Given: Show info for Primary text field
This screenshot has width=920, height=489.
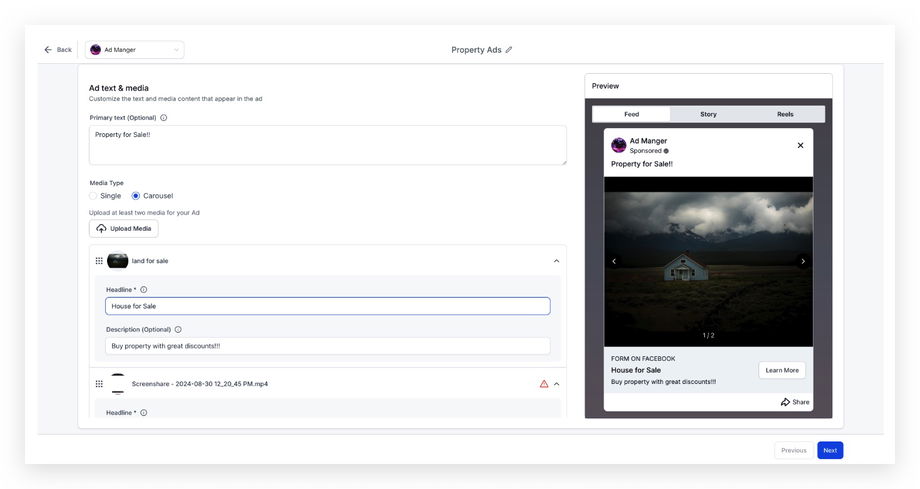Looking at the screenshot, I should click(164, 117).
